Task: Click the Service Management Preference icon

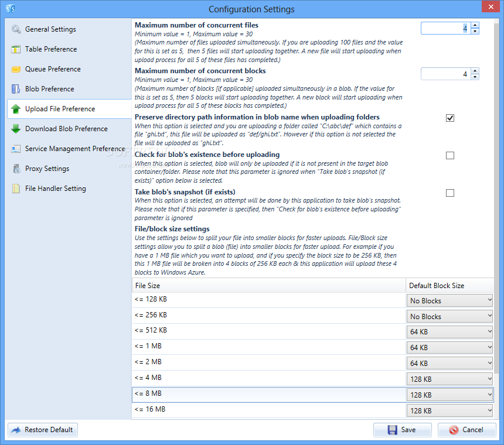Action: pos(16,149)
